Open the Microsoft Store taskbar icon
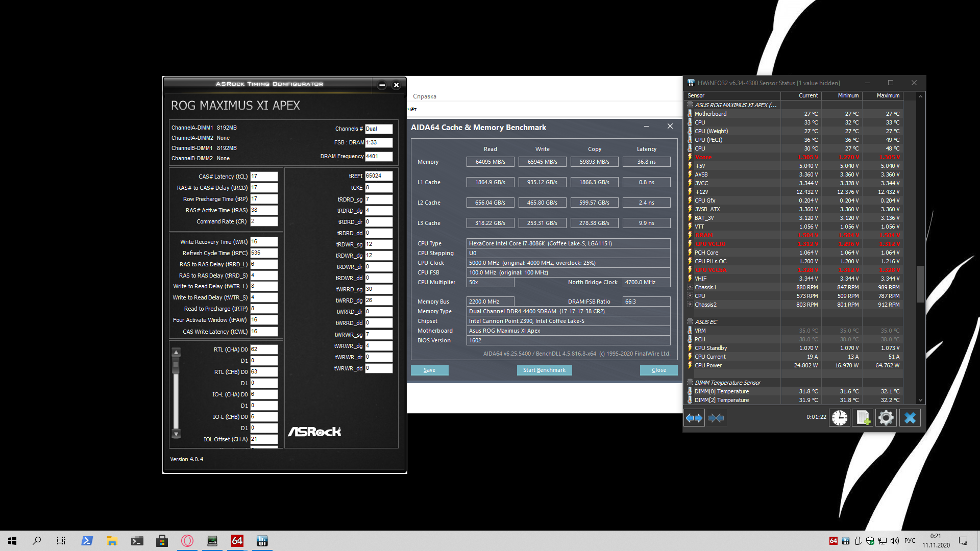The width and height of the screenshot is (980, 551). coord(162,541)
